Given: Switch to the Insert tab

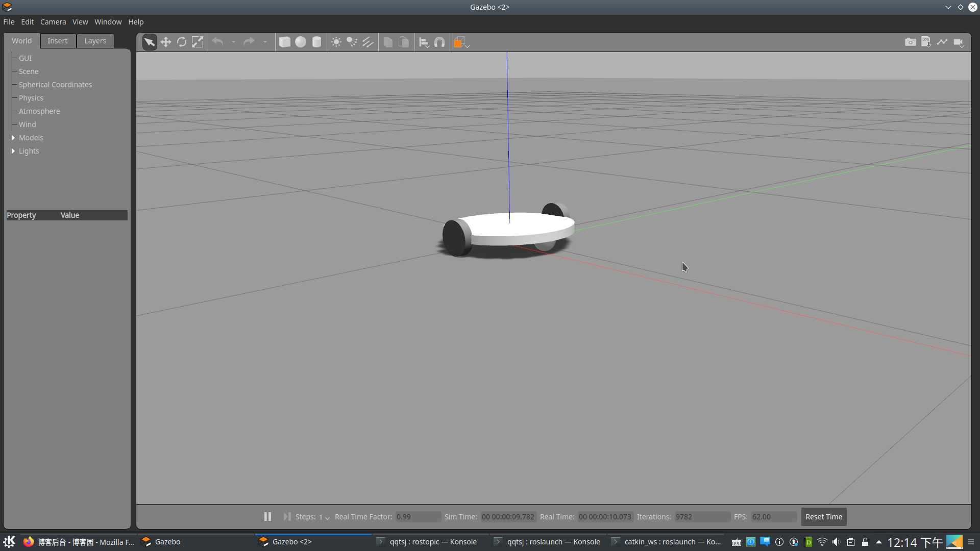Looking at the screenshot, I should 57,41.
